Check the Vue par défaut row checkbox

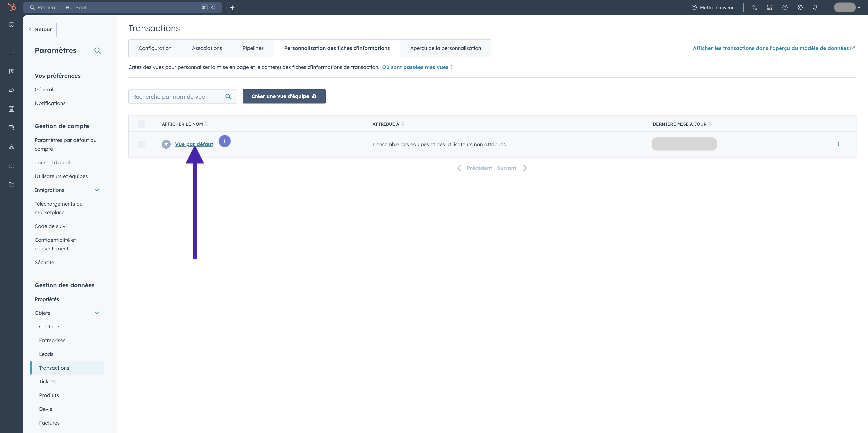pyautogui.click(x=141, y=144)
